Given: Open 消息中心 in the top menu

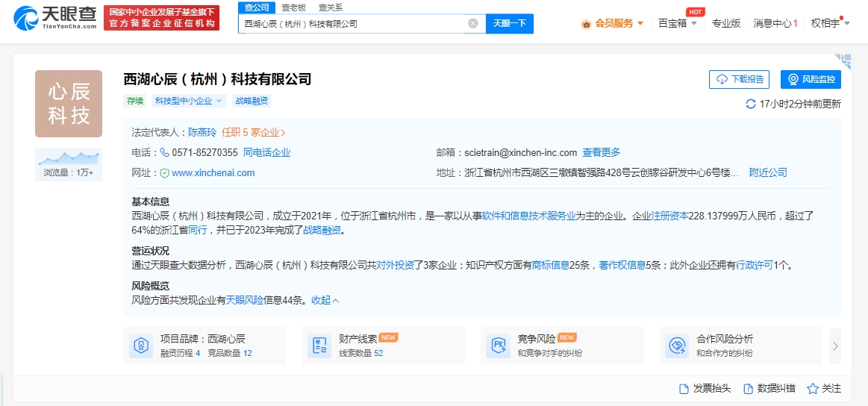Looking at the screenshot, I should [x=775, y=24].
